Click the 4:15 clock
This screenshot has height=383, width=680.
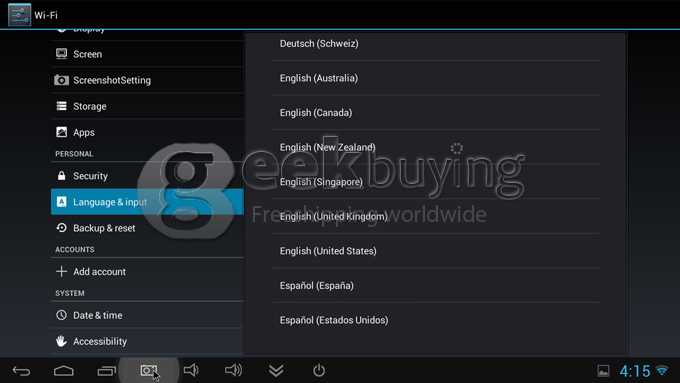(634, 371)
